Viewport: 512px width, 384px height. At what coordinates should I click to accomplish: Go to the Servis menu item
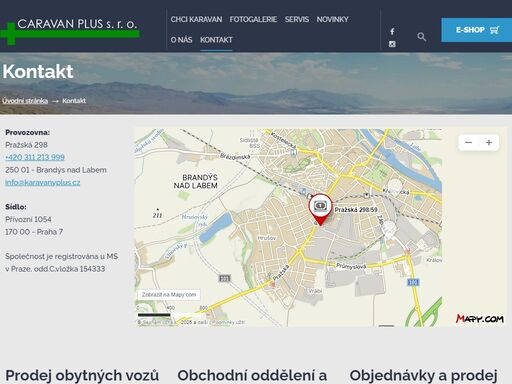point(297,19)
